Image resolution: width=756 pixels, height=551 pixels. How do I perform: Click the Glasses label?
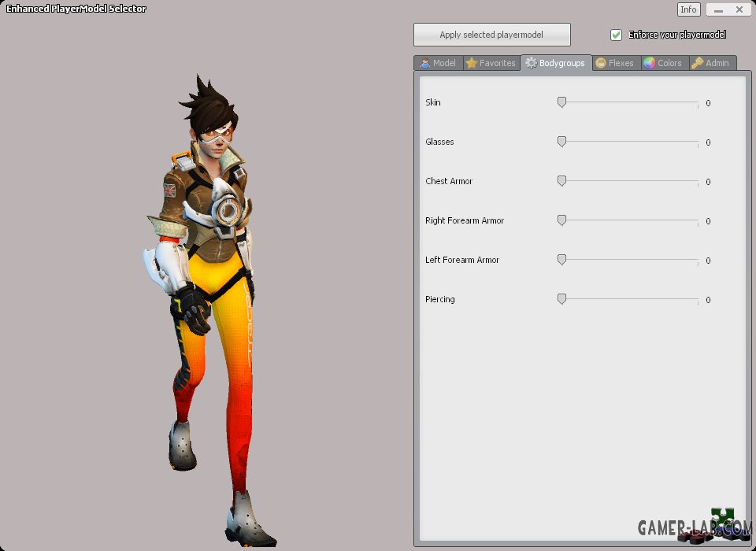(x=439, y=142)
